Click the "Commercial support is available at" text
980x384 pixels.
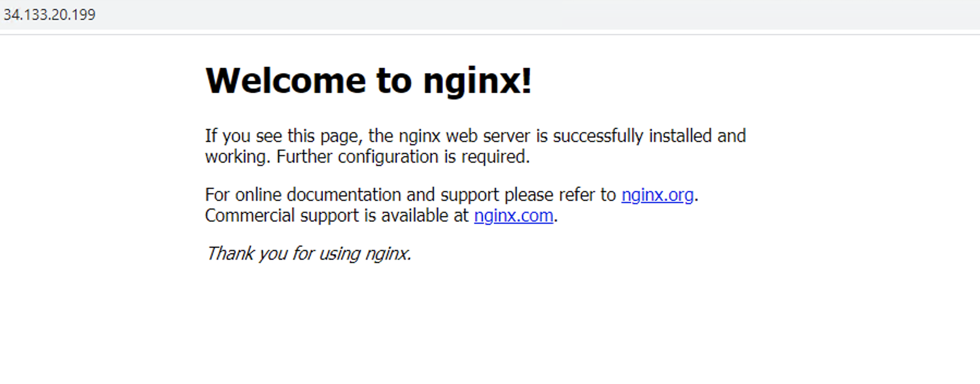(x=337, y=216)
